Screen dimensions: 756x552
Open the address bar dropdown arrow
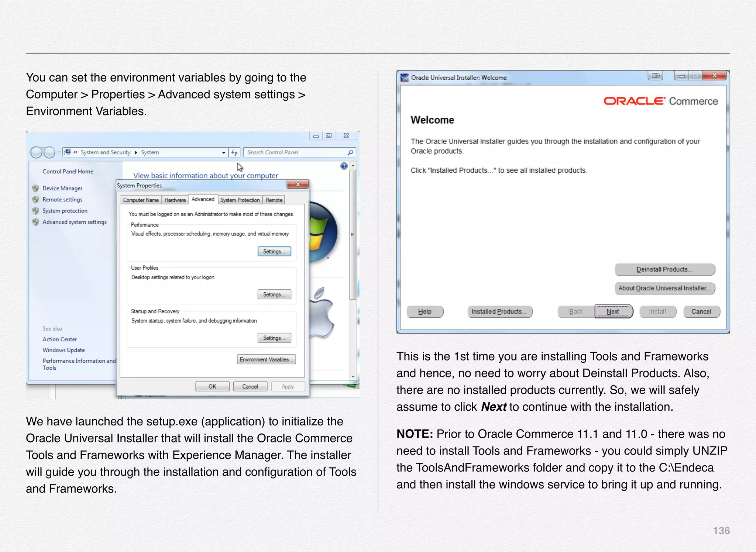[224, 152]
